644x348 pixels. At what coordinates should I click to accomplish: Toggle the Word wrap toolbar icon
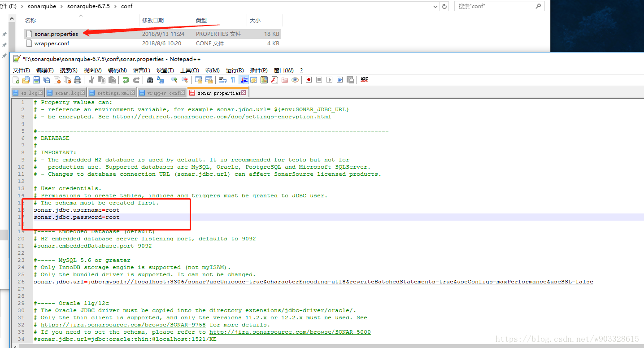[x=222, y=80]
